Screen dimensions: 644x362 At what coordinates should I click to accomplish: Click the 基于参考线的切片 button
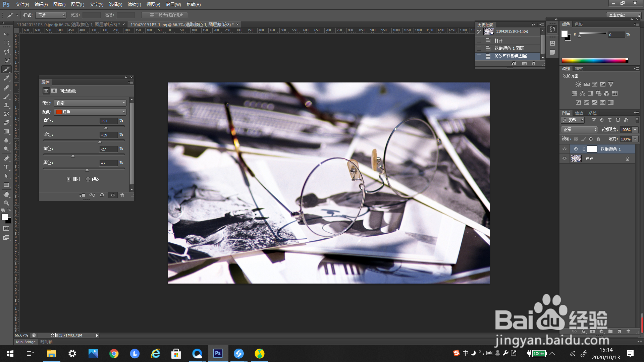pyautogui.click(x=165, y=15)
